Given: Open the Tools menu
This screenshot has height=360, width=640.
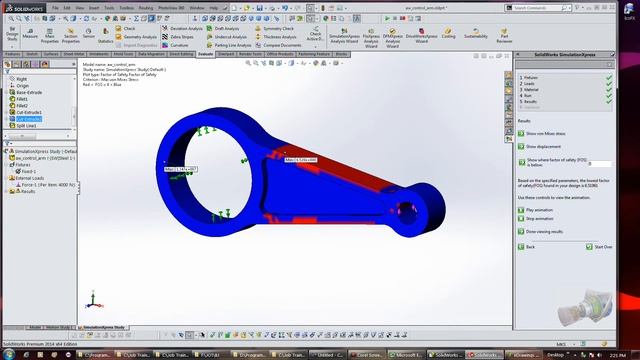Looking at the screenshot, I should click(109, 8).
